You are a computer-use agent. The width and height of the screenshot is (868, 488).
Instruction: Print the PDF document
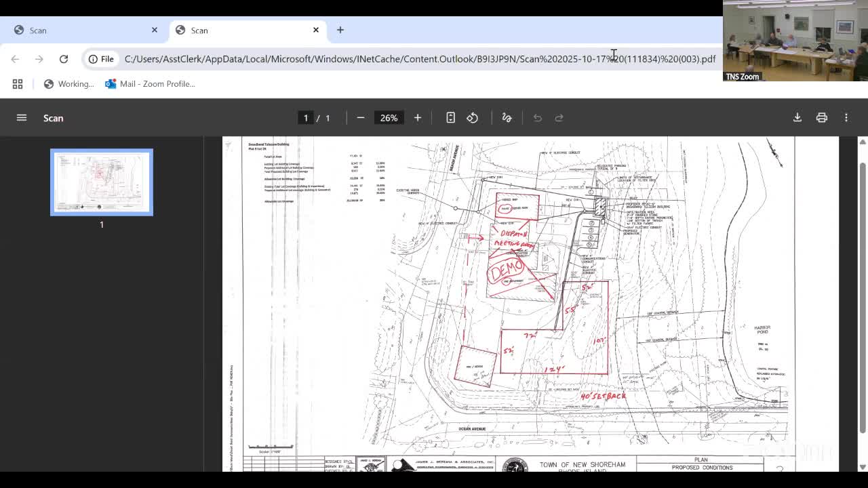click(x=822, y=118)
